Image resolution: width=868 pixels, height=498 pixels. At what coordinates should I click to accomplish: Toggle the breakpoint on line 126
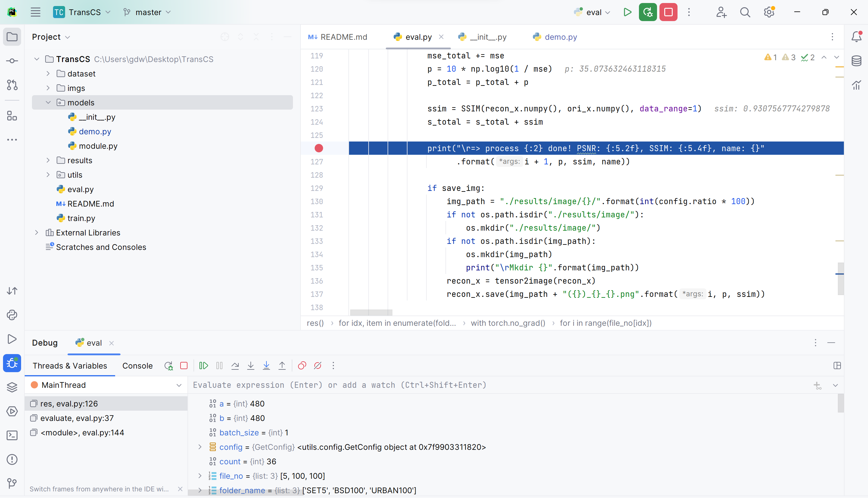point(319,148)
